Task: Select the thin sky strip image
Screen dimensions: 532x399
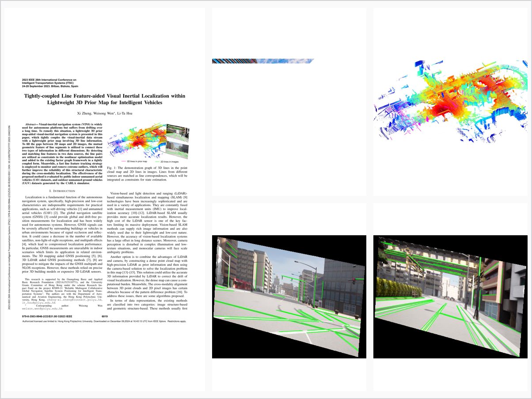Action: click(x=263, y=61)
